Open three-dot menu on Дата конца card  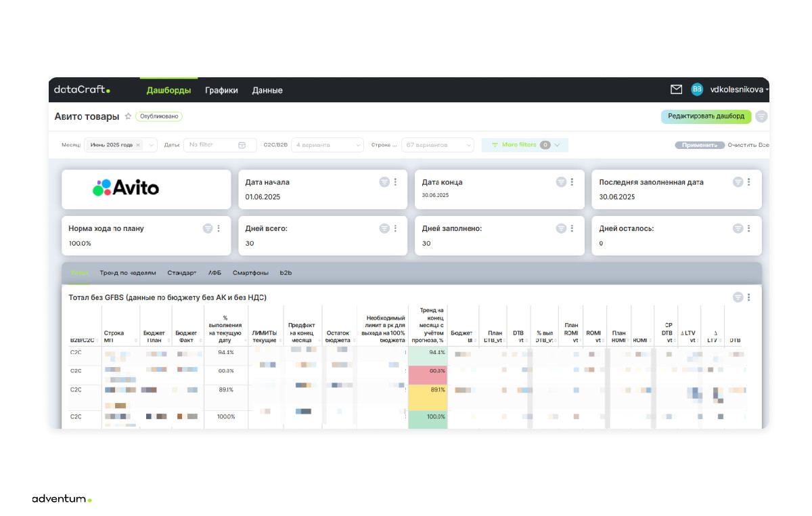click(572, 182)
